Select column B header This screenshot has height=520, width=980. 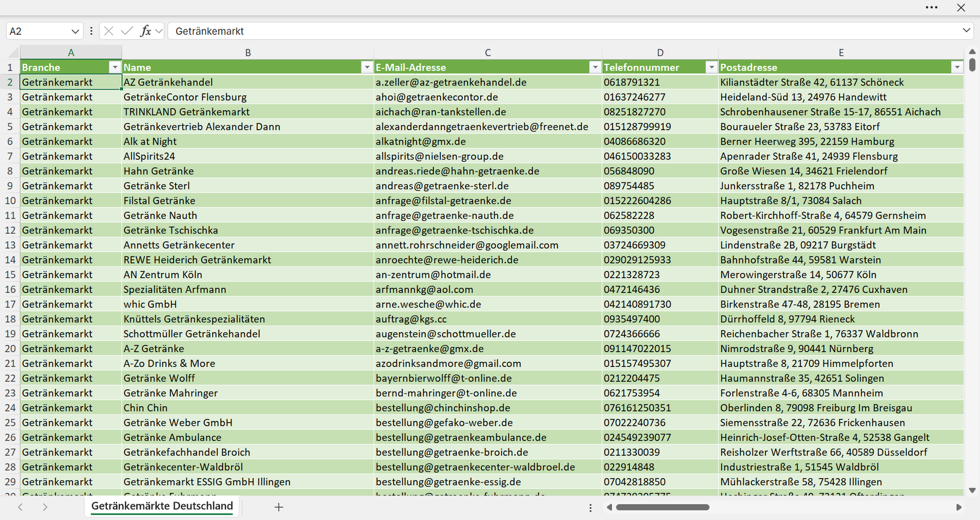click(x=248, y=52)
